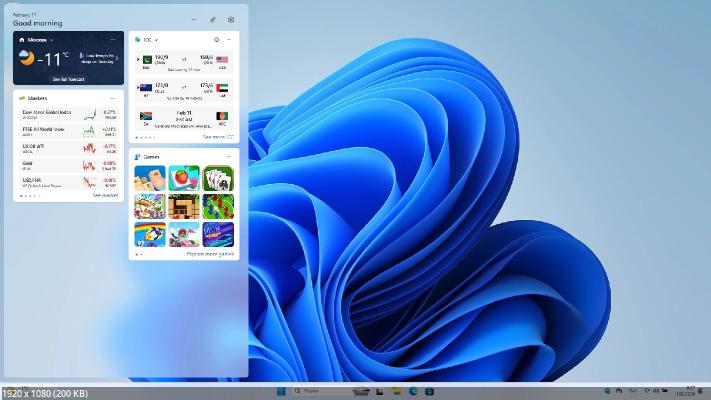Click the Windows Start button
The width and height of the screenshot is (711, 400).
(281, 391)
